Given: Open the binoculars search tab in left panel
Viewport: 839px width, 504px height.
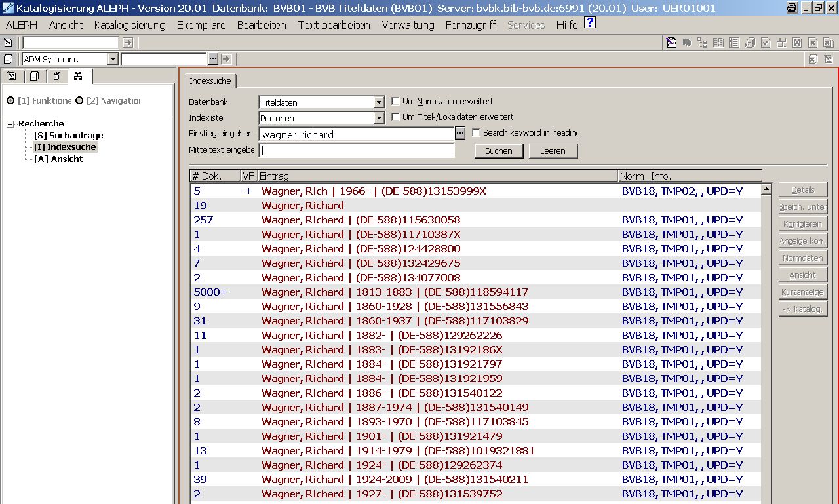Looking at the screenshot, I should [x=78, y=76].
